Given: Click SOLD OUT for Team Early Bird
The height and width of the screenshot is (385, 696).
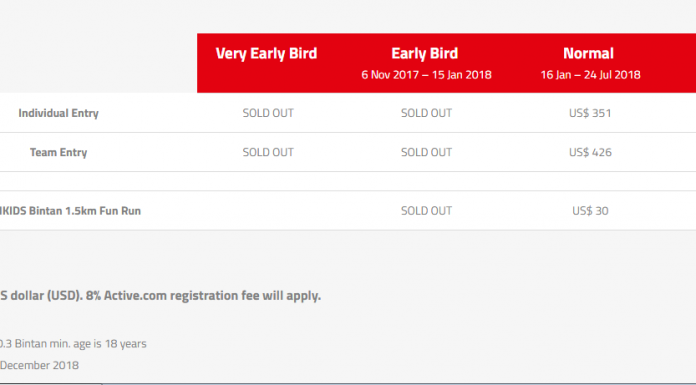Looking at the screenshot, I should click(x=426, y=152).
